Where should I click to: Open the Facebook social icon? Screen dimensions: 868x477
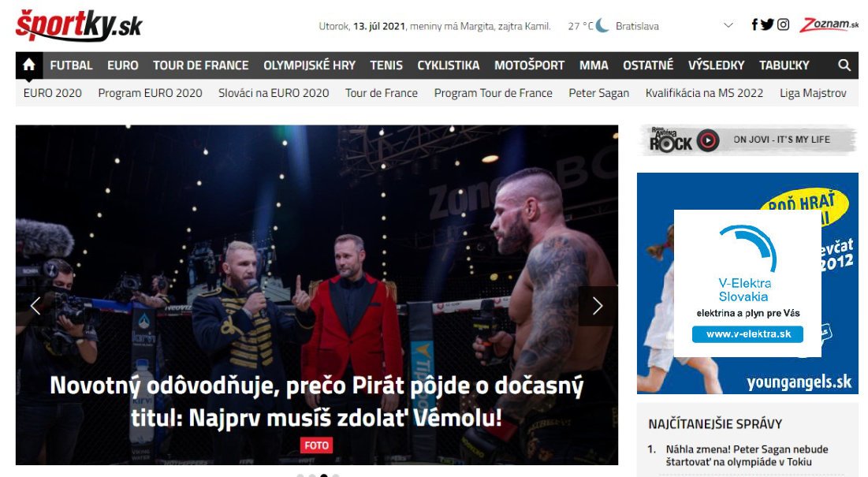click(754, 24)
